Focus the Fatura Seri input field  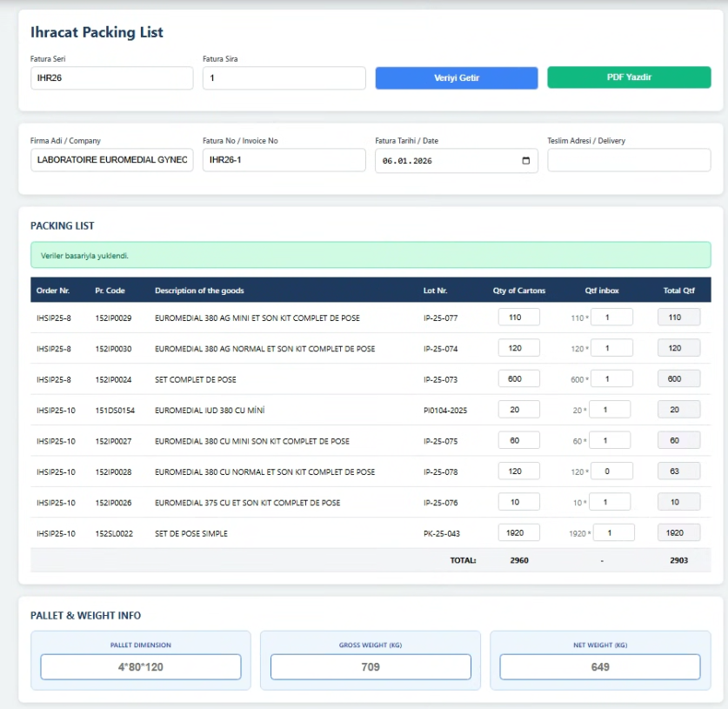pos(111,78)
